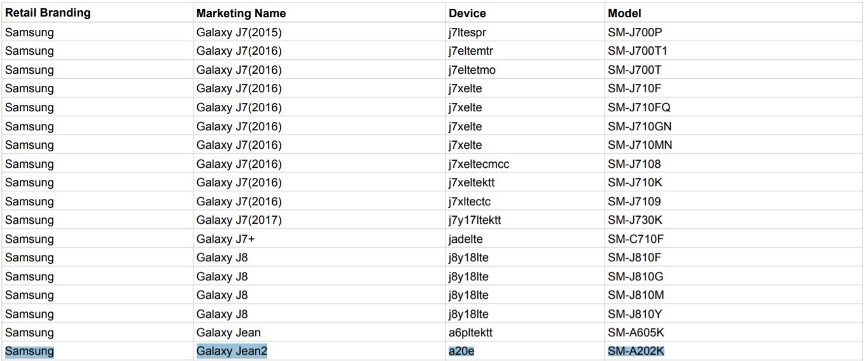Click the Galaxy Jean marketing name cell
The image size is (868, 361).
(x=228, y=332)
